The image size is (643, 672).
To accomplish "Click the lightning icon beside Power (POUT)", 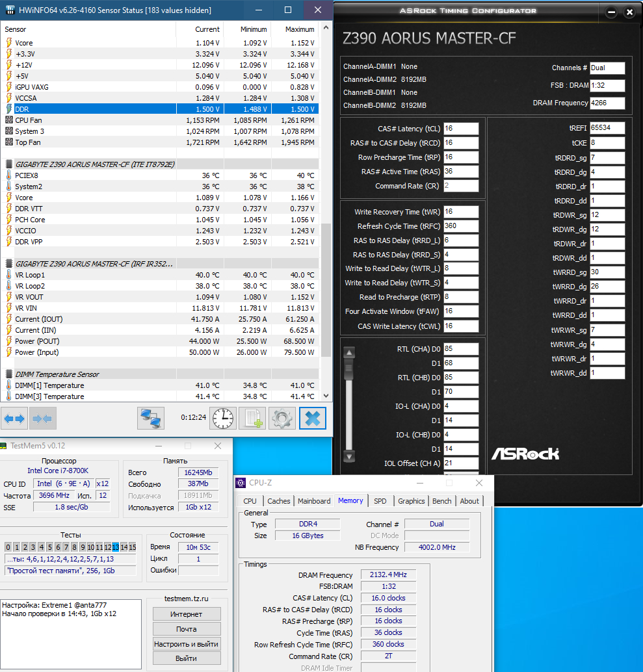I will pyautogui.click(x=8, y=341).
